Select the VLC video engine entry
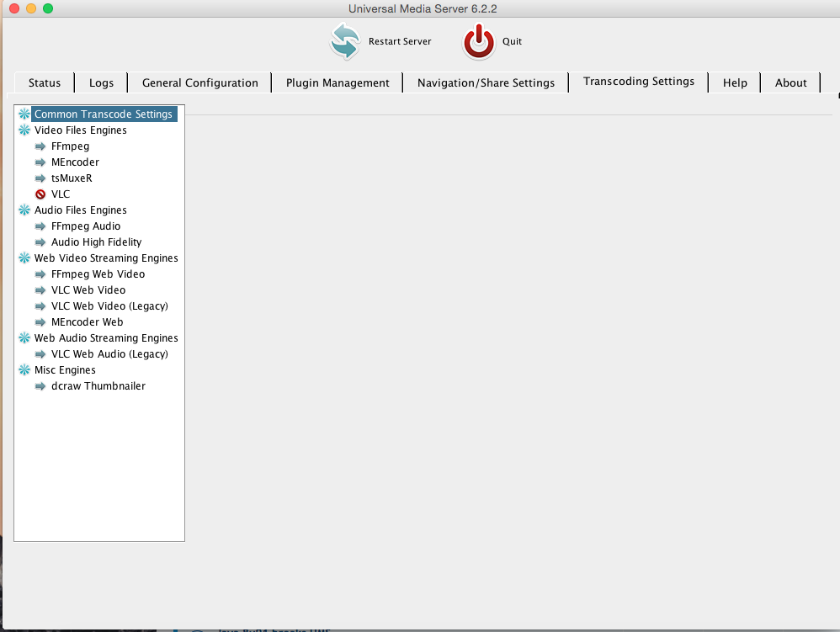This screenshot has height=632, width=840. [x=61, y=194]
